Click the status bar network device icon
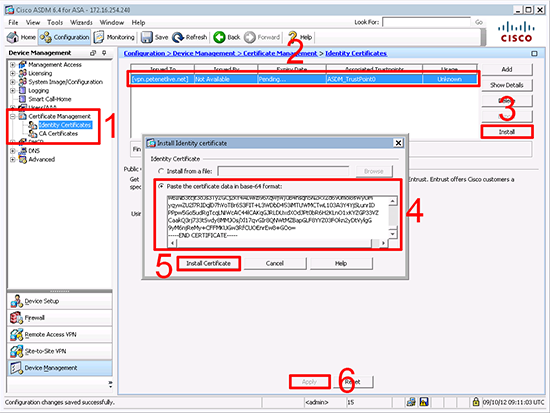The width and height of the screenshot is (550, 413). (411, 402)
